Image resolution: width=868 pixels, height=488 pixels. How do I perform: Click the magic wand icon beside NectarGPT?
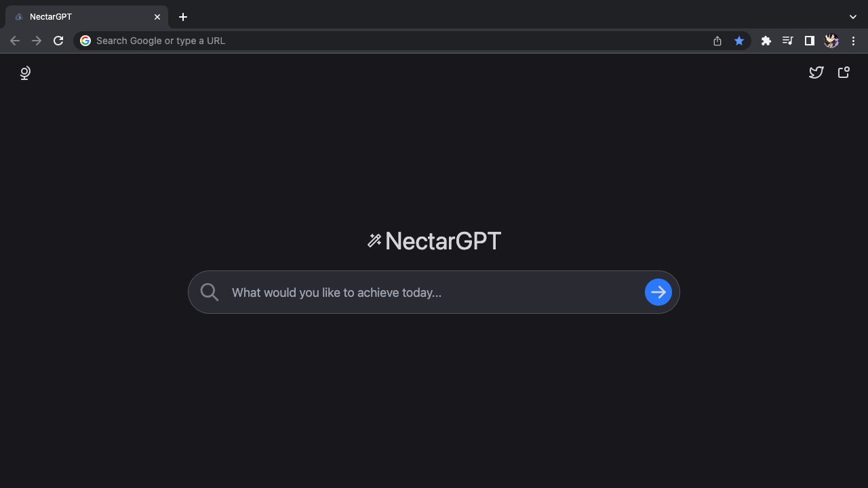pos(374,241)
